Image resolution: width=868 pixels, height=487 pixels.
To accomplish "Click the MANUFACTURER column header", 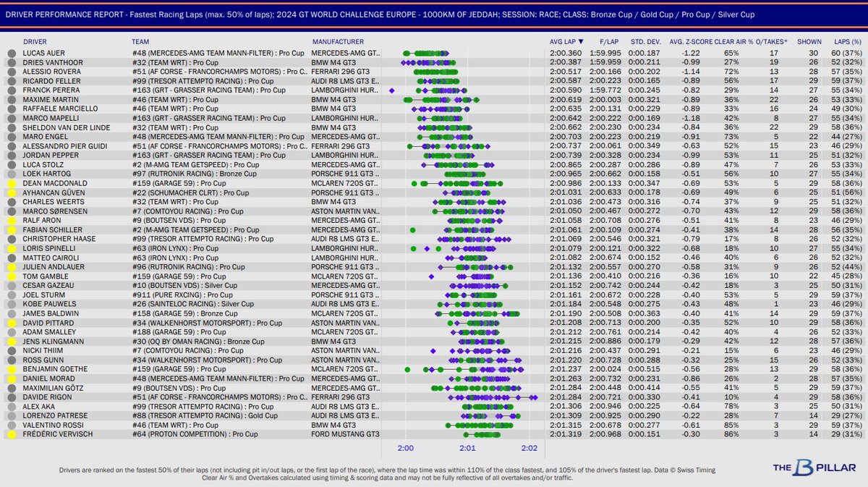I will coord(338,42).
